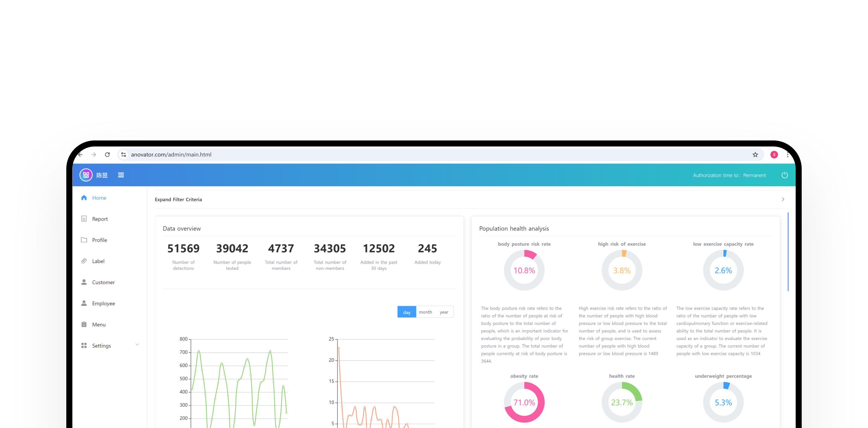Expand the Settings submenu chevron
This screenshot has height=428, width=868.
pyautogui.click(x=137, y=345)
